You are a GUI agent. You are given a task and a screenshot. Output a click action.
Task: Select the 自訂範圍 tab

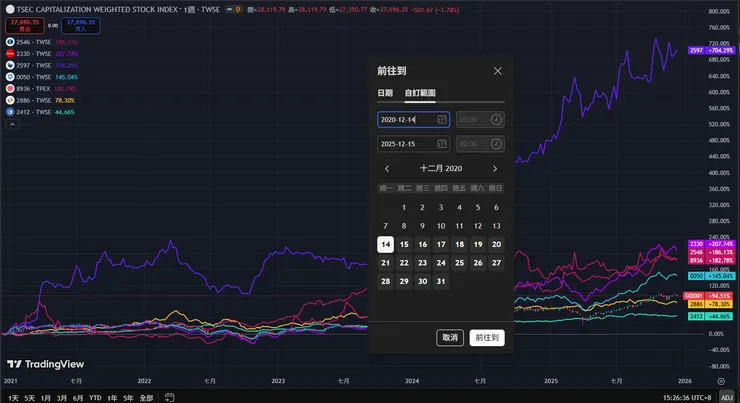tap(420, 93)
